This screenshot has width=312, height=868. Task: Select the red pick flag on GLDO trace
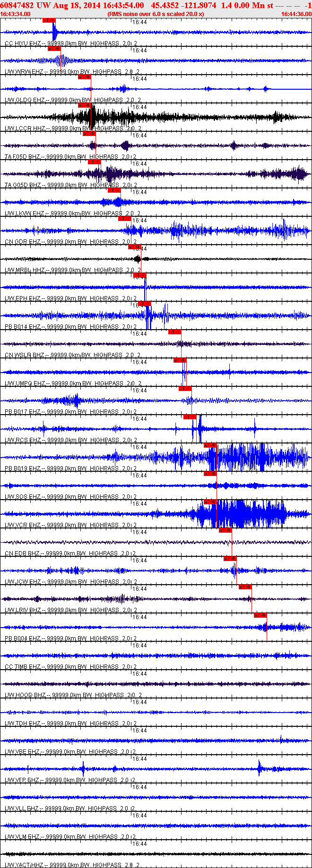coord(85,77)
